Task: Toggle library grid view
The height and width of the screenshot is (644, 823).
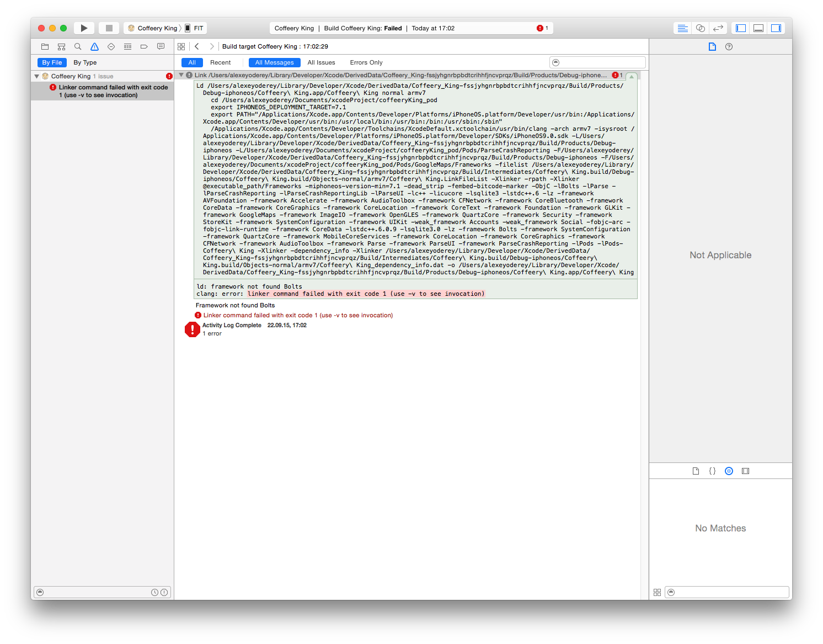Action: [x=657, y=593]
